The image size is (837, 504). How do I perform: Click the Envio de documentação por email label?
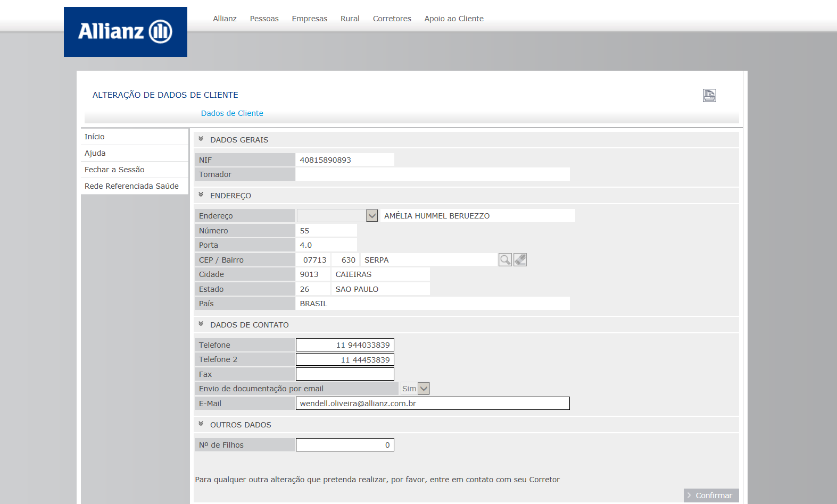coord(261,389)
